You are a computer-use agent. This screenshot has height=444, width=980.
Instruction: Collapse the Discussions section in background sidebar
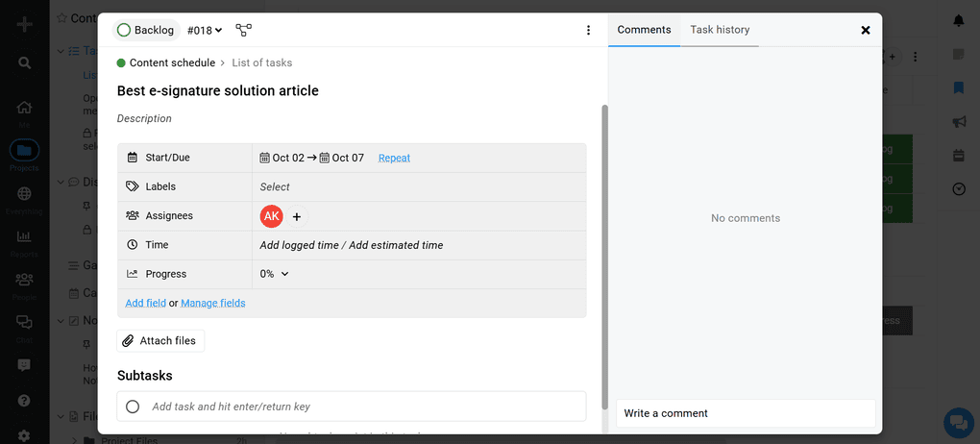(61, 182)
